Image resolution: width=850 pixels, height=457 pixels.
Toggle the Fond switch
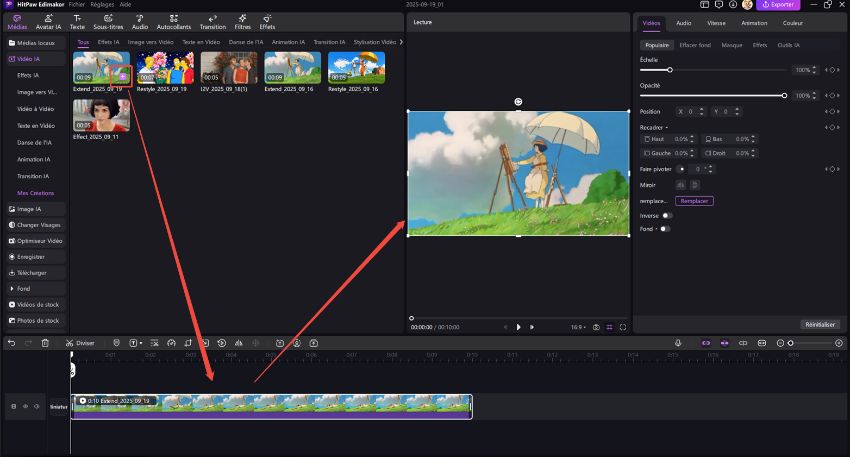coord(665,229)
